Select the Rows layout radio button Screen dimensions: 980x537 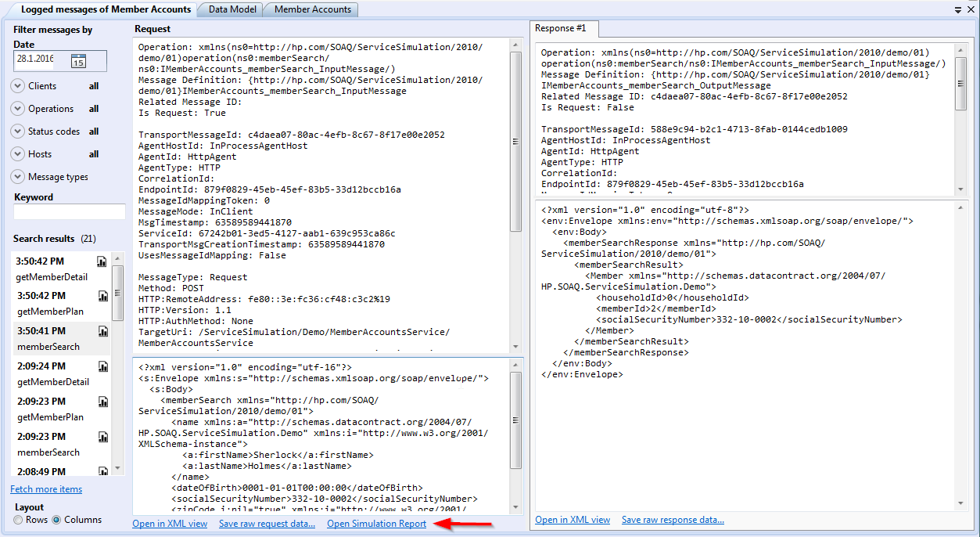[19, 520]
